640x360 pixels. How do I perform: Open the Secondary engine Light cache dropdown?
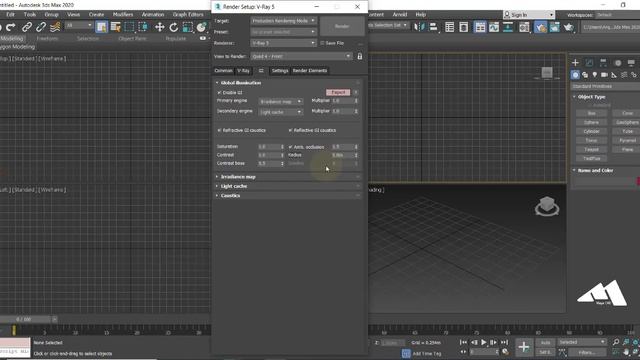pyautogui.click(x=281, y=112)
